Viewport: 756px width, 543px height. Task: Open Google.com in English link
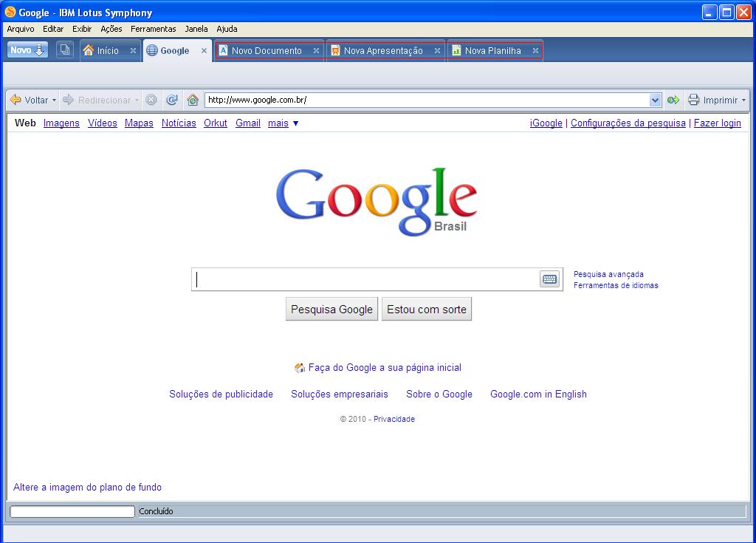click(x=538, y=395)
